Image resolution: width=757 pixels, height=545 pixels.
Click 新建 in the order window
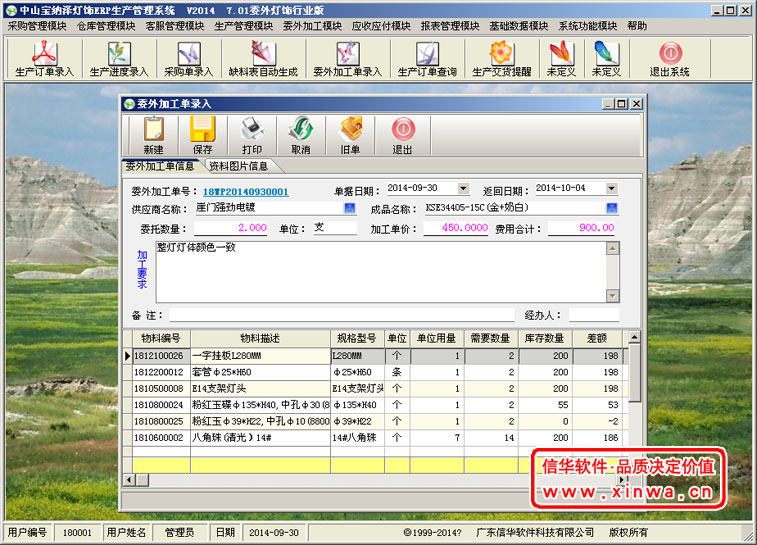click(x=153, y=136)
